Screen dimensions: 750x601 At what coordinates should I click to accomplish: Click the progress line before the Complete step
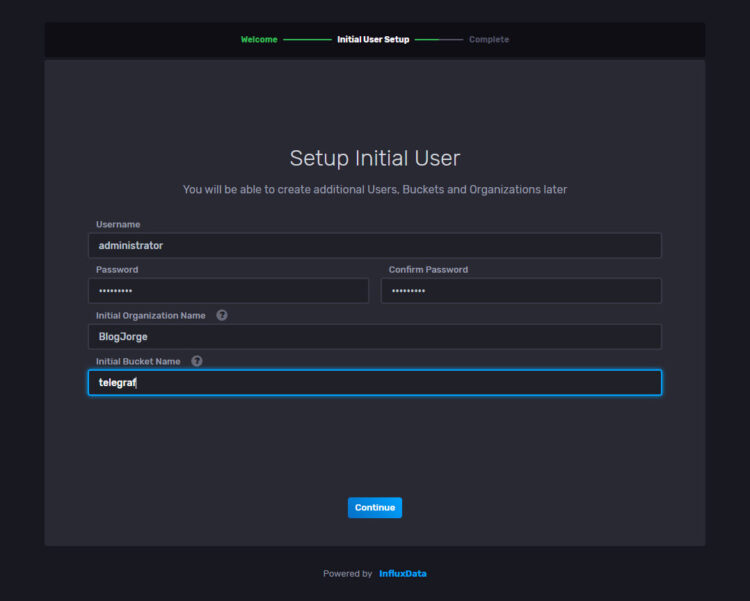(439, 40)
